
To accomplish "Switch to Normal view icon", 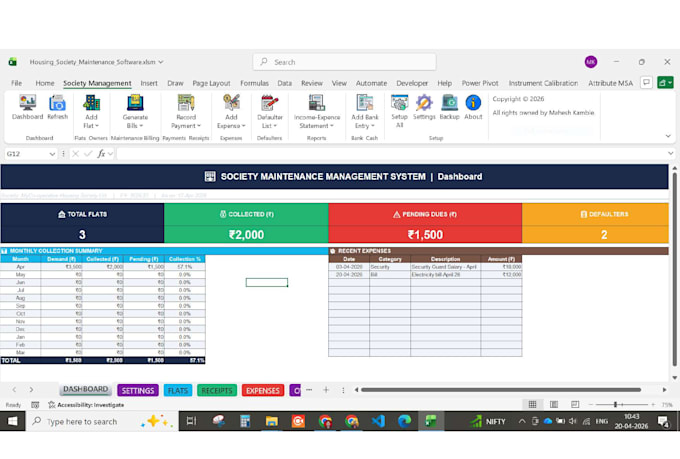I will (533, 404).
